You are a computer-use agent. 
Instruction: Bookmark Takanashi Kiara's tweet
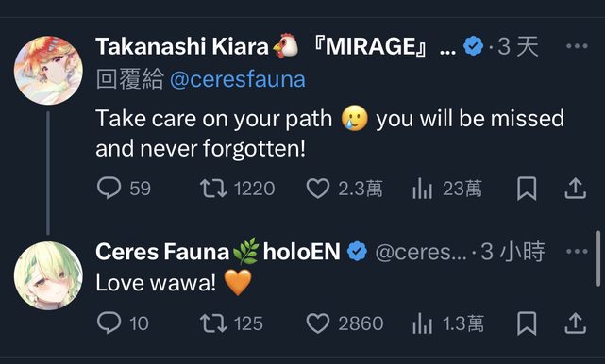pos(527,189)
